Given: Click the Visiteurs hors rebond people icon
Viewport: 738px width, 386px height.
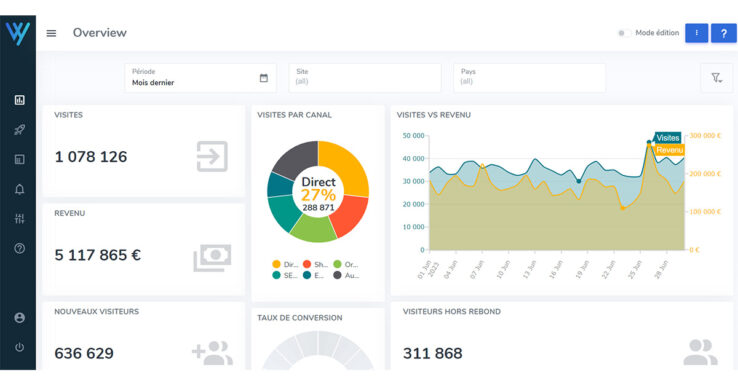Looking at the screenshot, I should coord(700,353).
